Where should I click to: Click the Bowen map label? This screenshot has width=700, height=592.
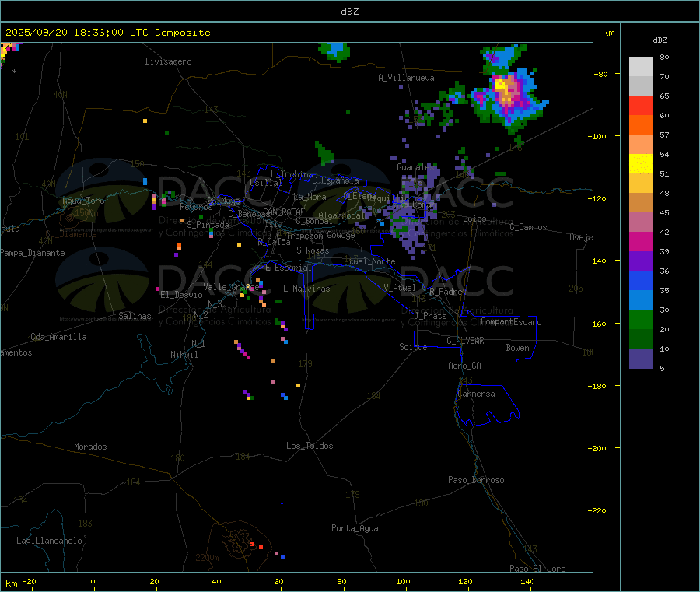(517, 348)
